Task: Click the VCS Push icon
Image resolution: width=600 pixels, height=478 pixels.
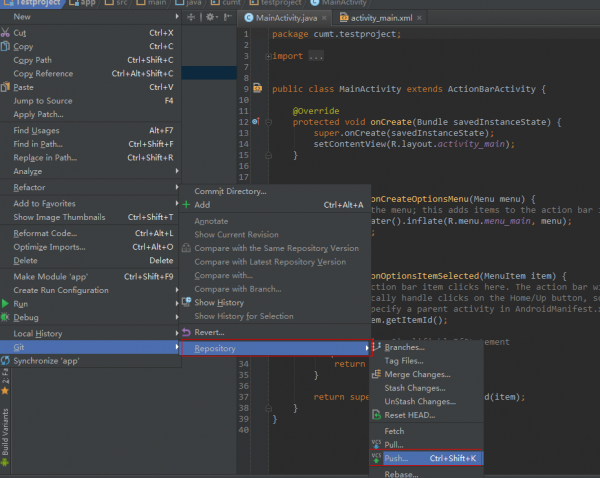Action: [377, 458]
